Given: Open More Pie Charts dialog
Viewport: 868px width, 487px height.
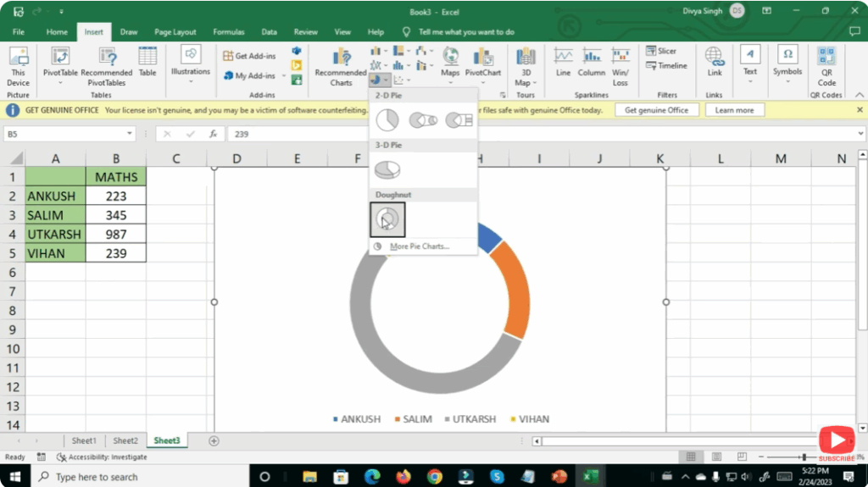Looking at the screenshot, I should click(419, 246).
